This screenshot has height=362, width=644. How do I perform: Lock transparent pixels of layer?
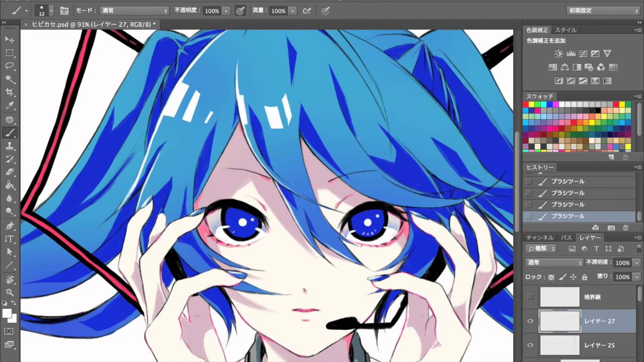pos(551,277)
